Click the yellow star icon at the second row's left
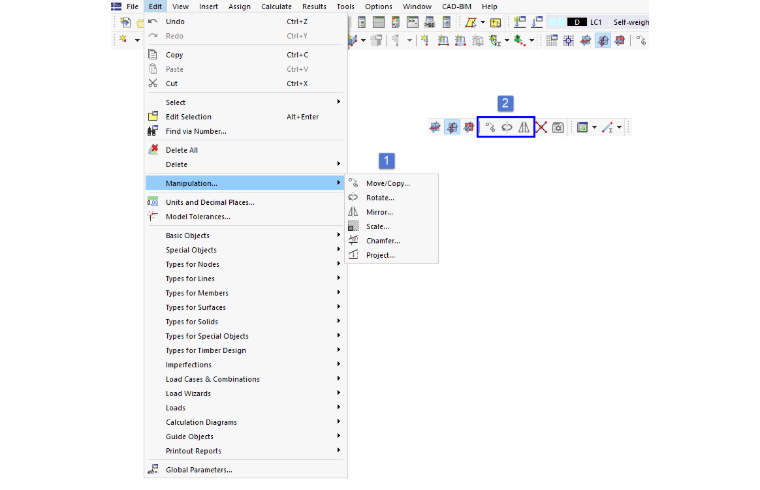This screenshot has height=490, width=760. click(123, 39)
